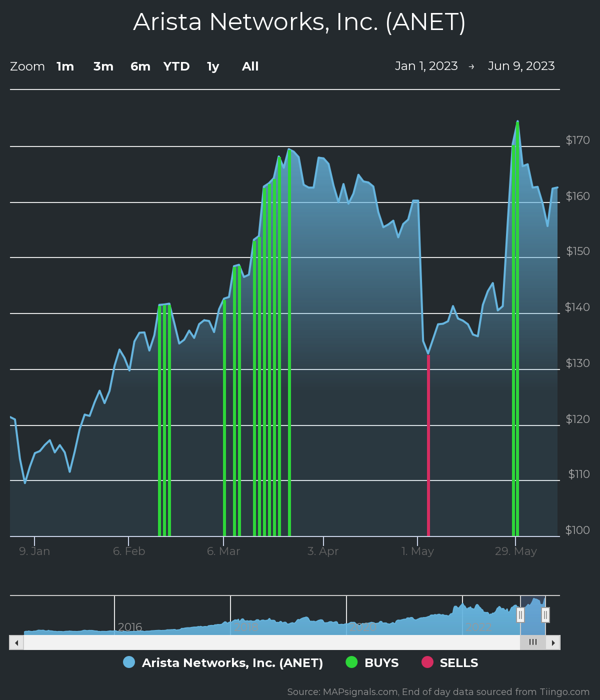
Task: Click the 6. Feb x-axis label
Action: point(129,551)
